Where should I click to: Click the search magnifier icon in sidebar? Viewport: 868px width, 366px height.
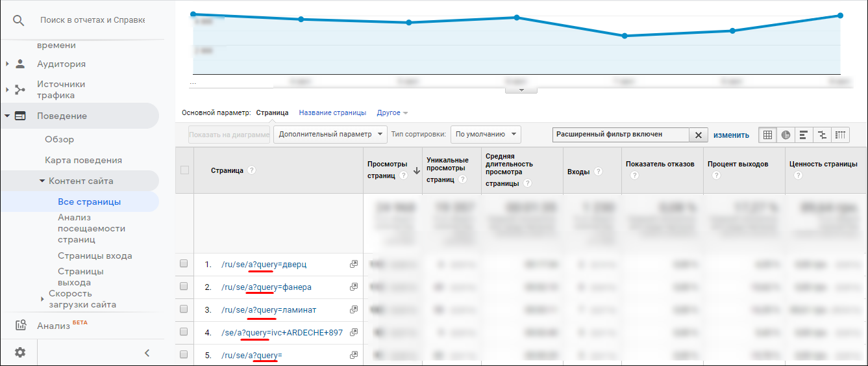18,20
